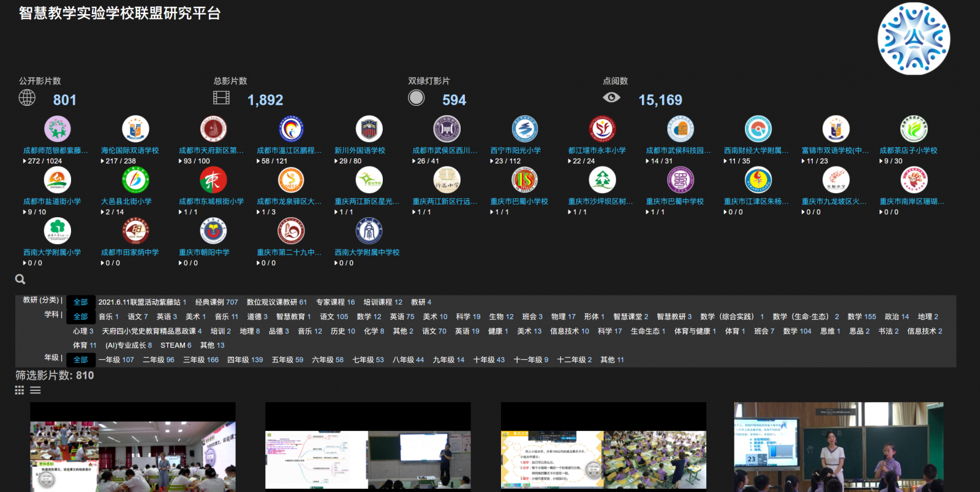Open the platform logo in top-right corner

pyautogui.click(x=913, y=39)
